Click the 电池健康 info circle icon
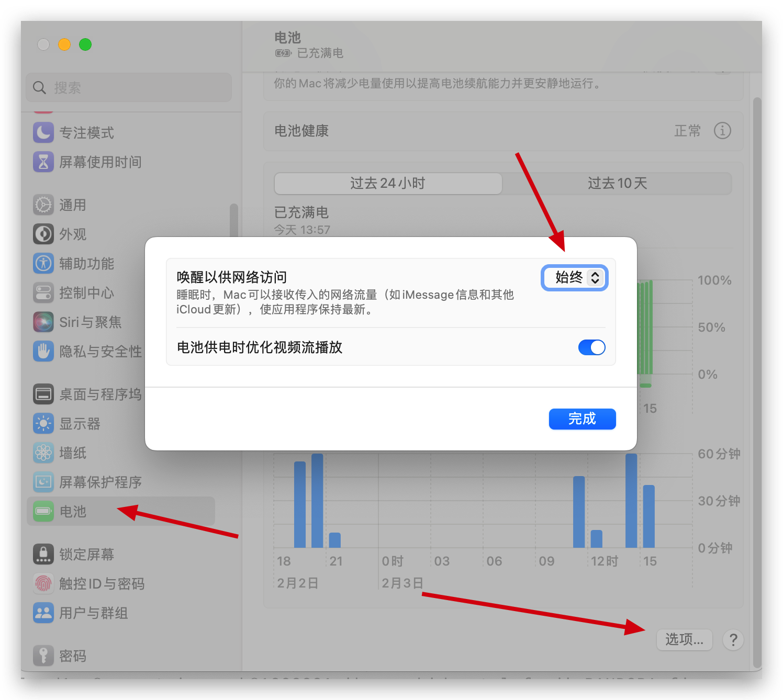 click(723, 131)
